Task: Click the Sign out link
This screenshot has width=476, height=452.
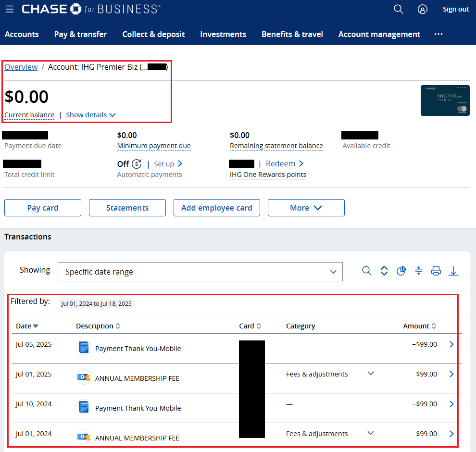Action: 456,10
